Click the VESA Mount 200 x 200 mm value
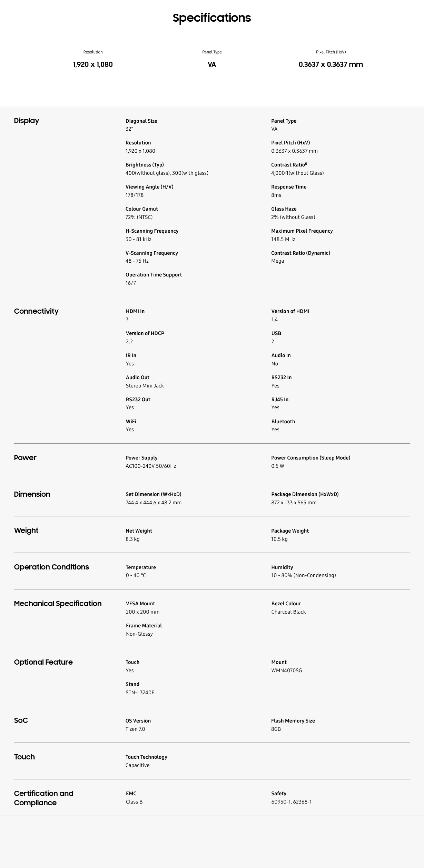This screenshot has height=868, width=424. [x=142, y=612]
